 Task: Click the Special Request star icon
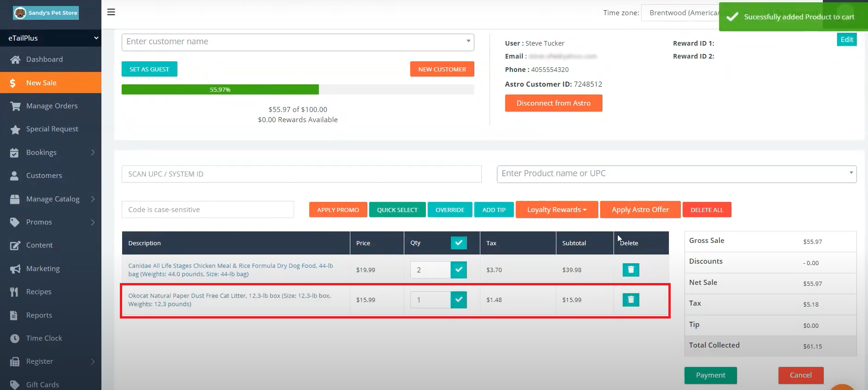tap(15, 130)
